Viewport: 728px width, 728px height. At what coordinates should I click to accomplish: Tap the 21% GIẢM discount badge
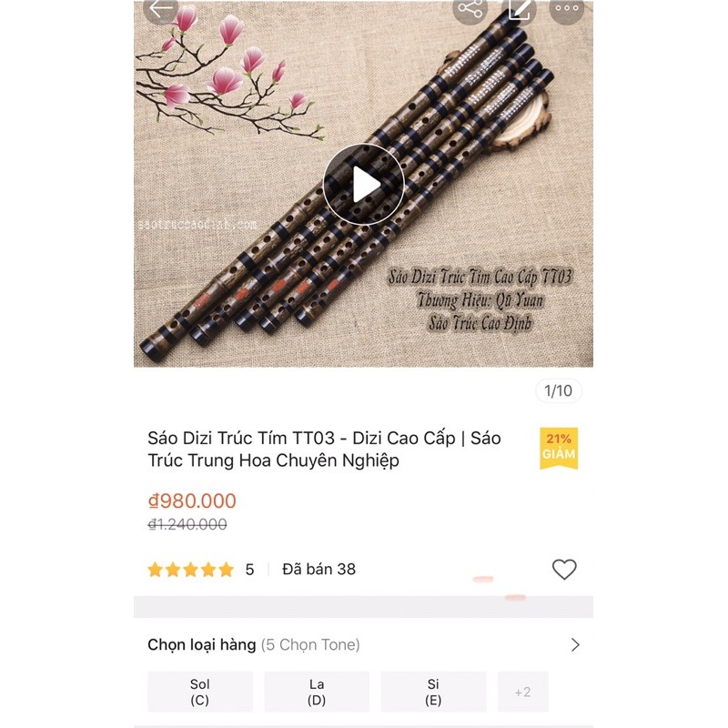pos(559,448)
